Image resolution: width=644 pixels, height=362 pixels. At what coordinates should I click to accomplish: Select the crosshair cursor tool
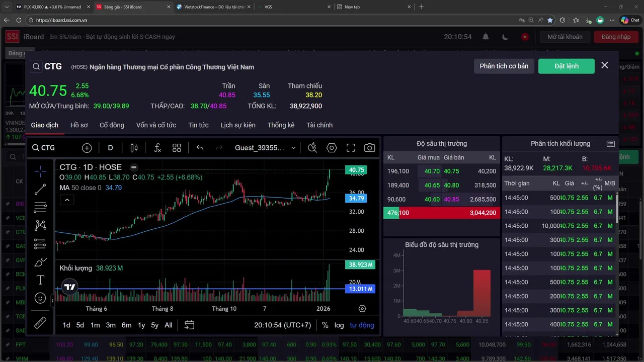(40, 171)
